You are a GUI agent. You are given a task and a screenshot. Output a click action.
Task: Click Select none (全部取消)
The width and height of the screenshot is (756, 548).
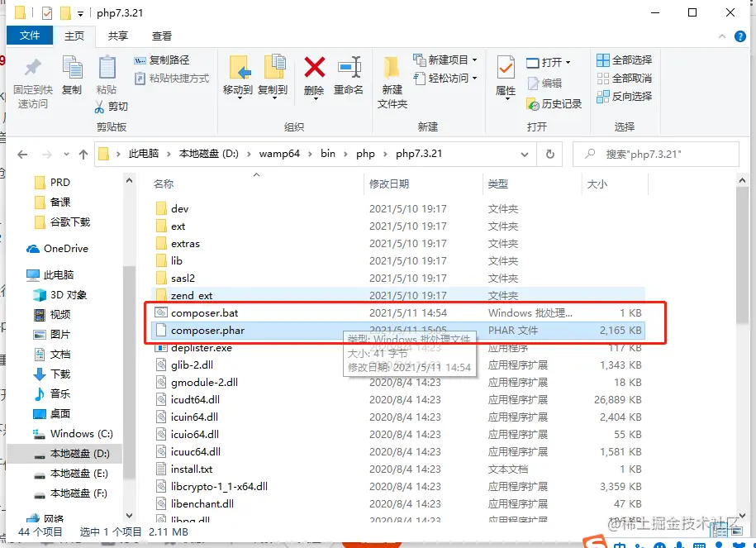pos(625,79)
